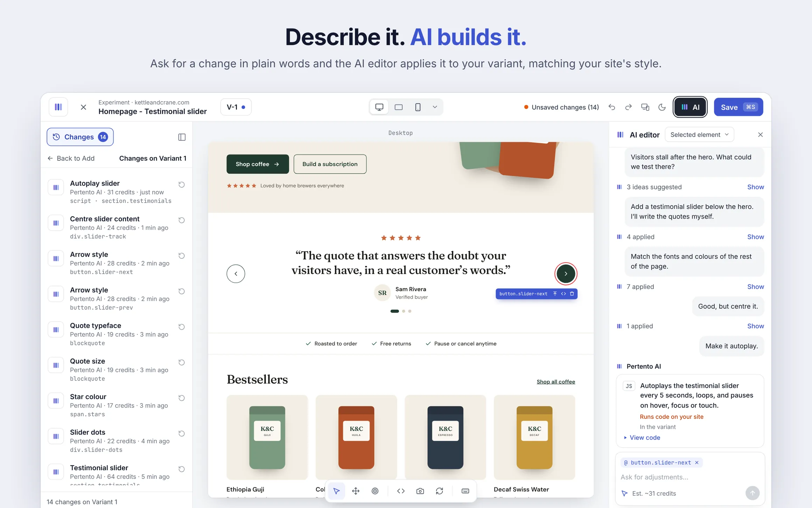
Task: Click next slide arrow in testimonial slider
Action: pos(566,274)
